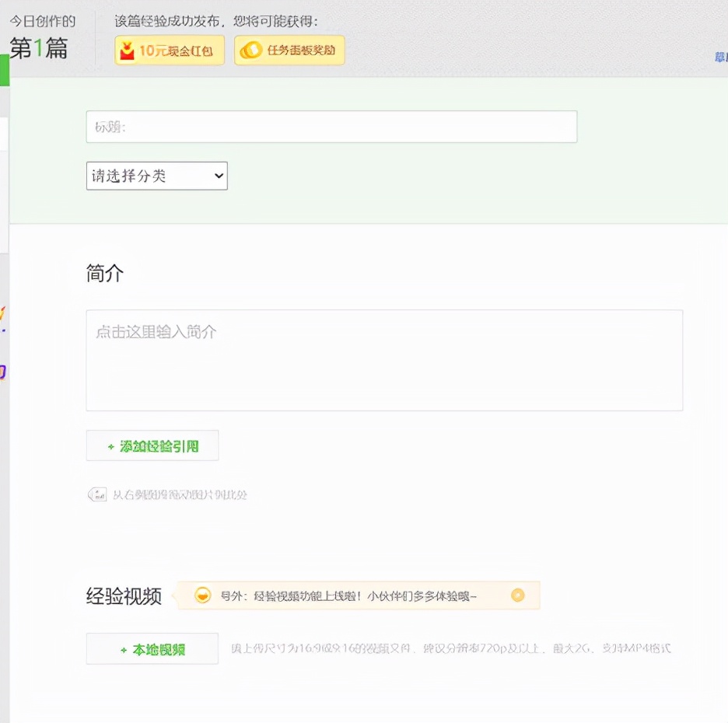Image resolution: width=728 pixels, height=723 pixels.
Task: Click the 添加经验引用 button
Action: (152, 445)
